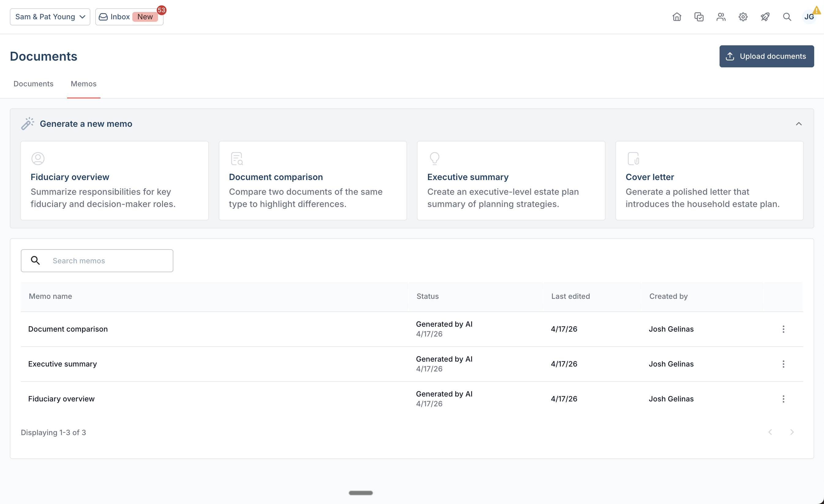Click the Displaying 1-3 of 3 text
This screenshot has height=504, width=824.
pyautogui.click(x=54, y=432)
